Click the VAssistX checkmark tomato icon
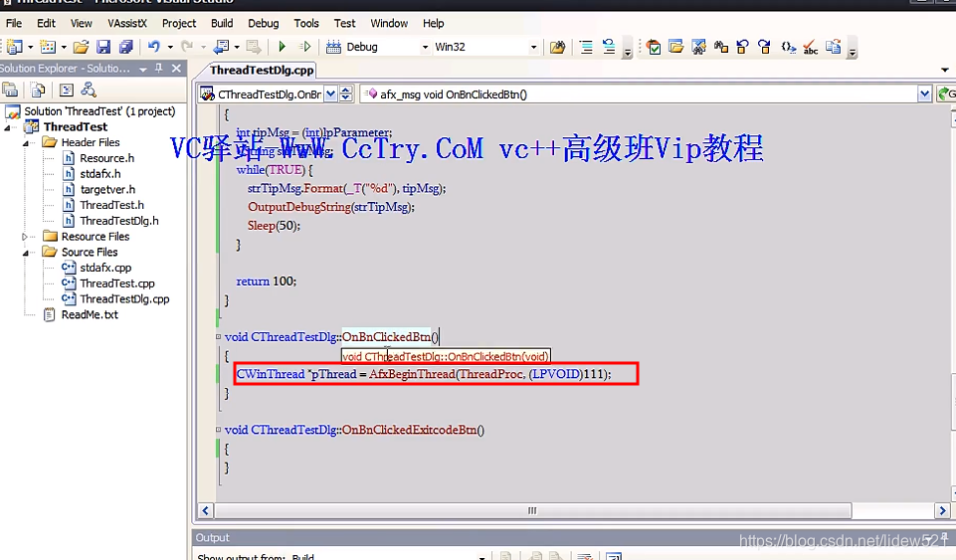The image size is (956, 560). point(654,47)
